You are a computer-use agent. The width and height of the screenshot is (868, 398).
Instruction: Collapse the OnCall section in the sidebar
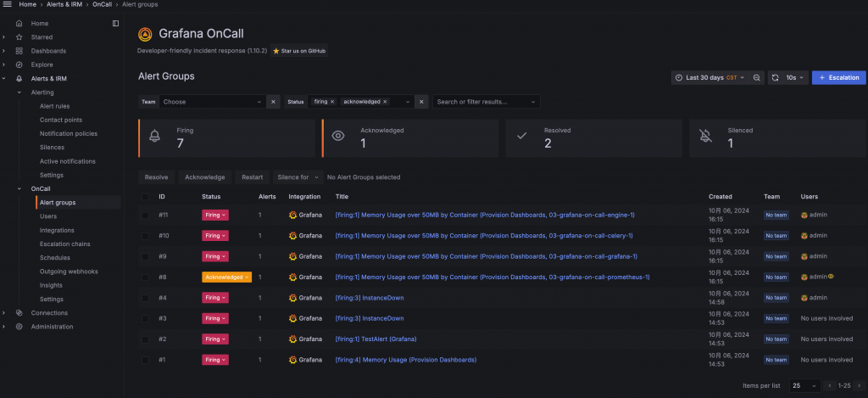(x=19, y=188)
